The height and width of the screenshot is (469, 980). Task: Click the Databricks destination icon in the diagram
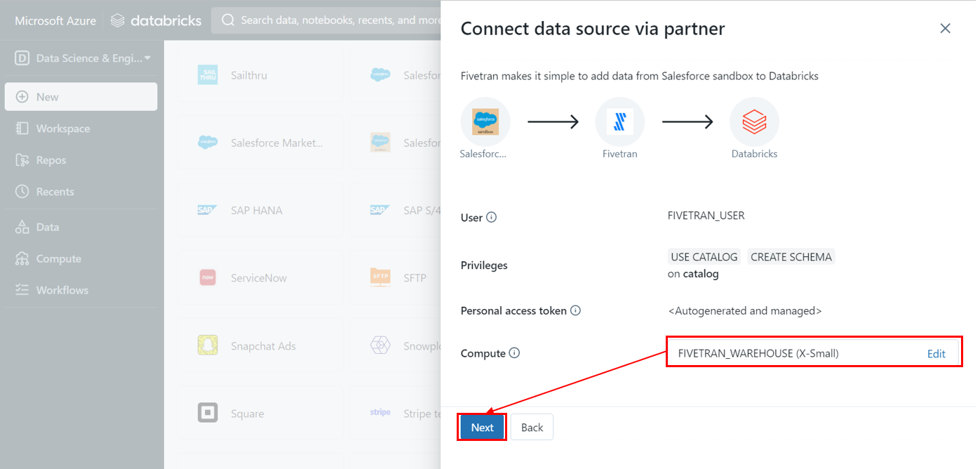pyautogui.click(x=754, y=121)
